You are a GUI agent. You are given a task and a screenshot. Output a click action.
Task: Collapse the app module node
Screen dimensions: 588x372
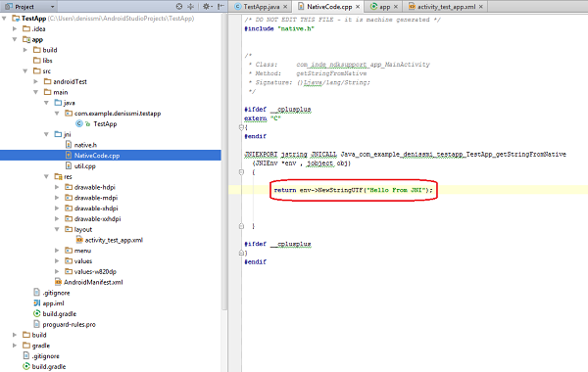click(15, 39)
